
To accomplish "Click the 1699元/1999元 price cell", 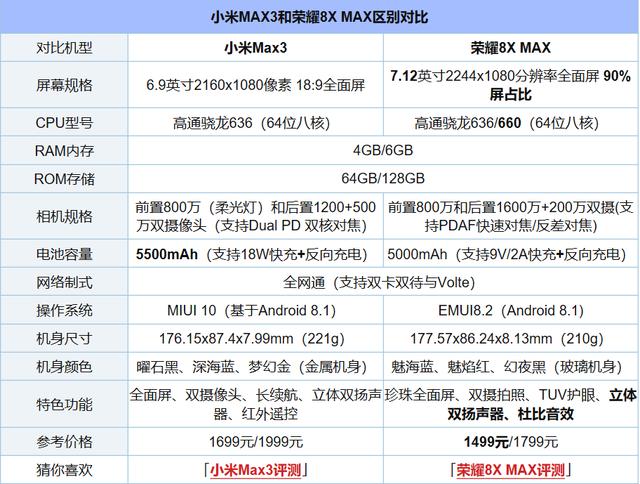I will [256, 442].
